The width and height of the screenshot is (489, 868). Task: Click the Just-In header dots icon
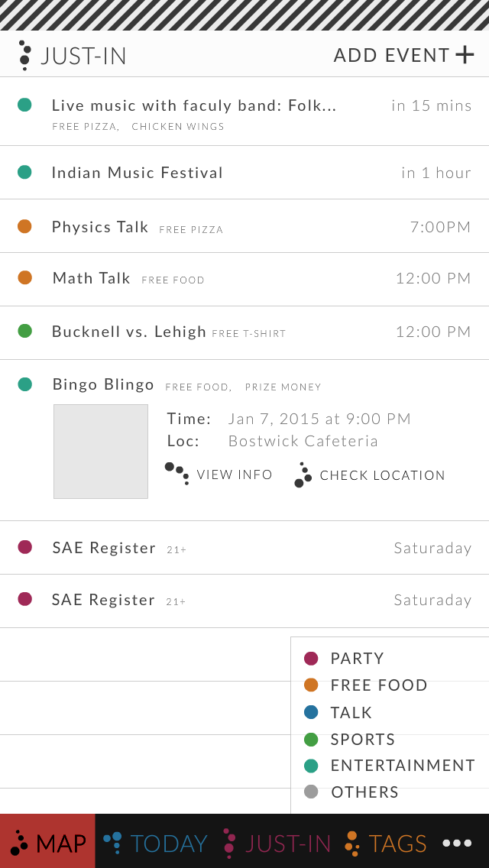(x=24, y=55)
